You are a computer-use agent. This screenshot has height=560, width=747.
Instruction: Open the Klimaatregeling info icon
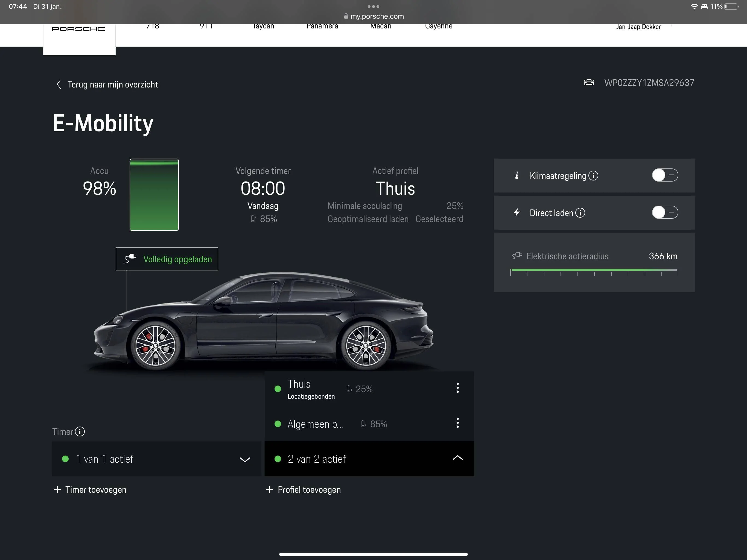click(x=593, y=176)
